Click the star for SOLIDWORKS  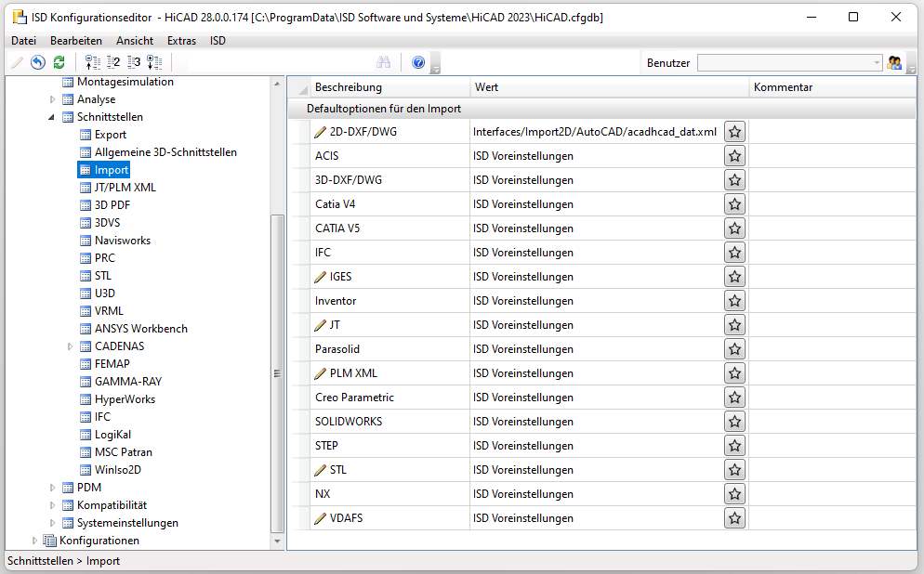click(735, 422)
